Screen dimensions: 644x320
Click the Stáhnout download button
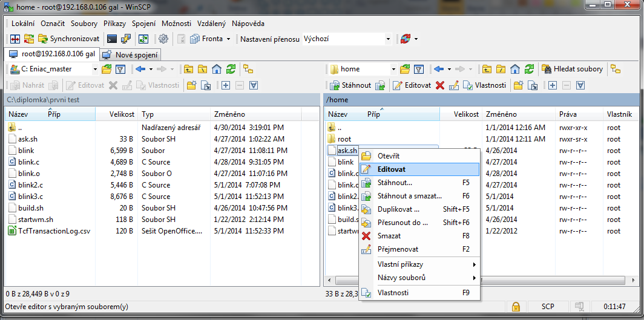pyautogui.click(x=351, y=85)
